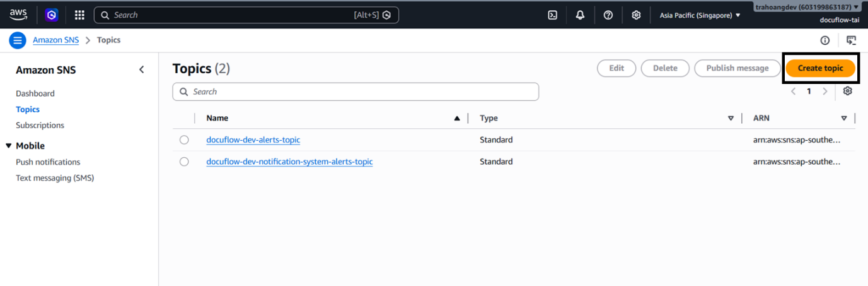
Task: Select Topics in the sidebar
Action: pos(28,109)
